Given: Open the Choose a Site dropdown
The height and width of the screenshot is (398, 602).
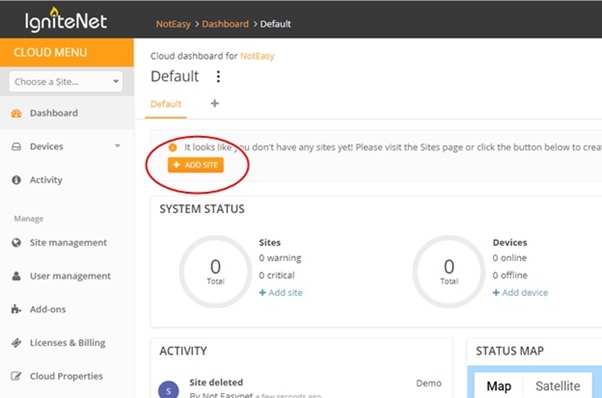Looking at the screenshot, I should (x=66, y=81).
